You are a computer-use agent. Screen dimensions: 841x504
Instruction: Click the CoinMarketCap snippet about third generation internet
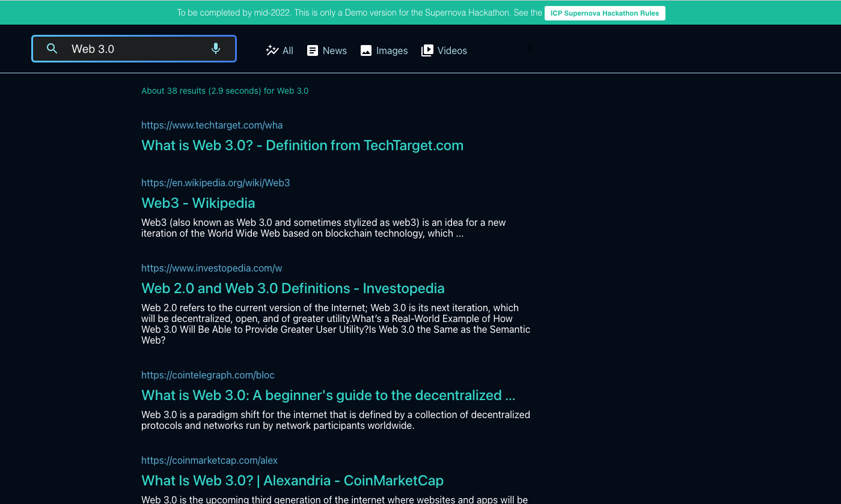[334, 499]
